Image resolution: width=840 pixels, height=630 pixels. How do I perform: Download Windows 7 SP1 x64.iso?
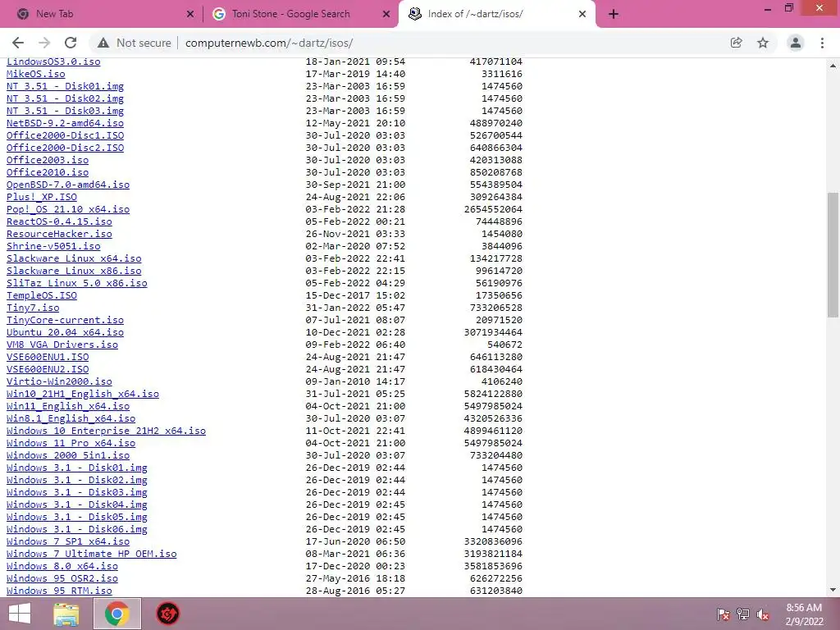tap(68, 542)
